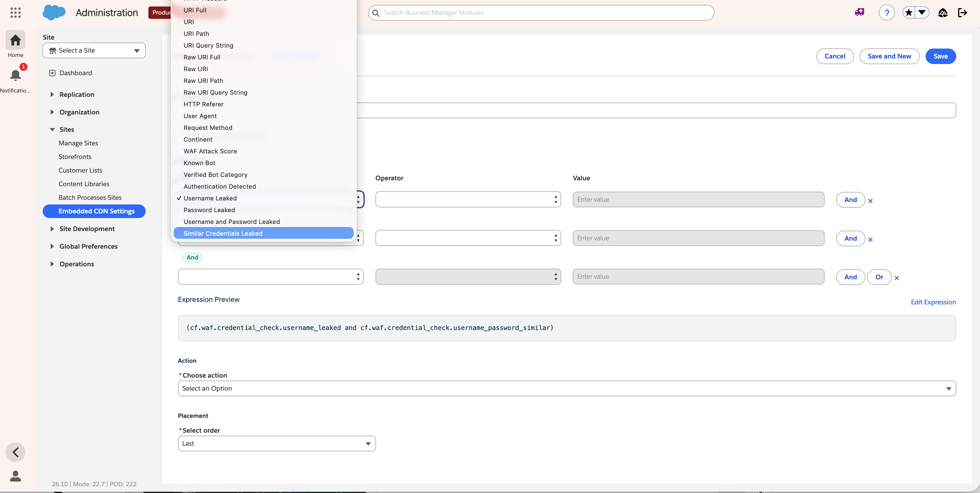Go to Home via house icon

pyautogui.click(x=15, y=40)
